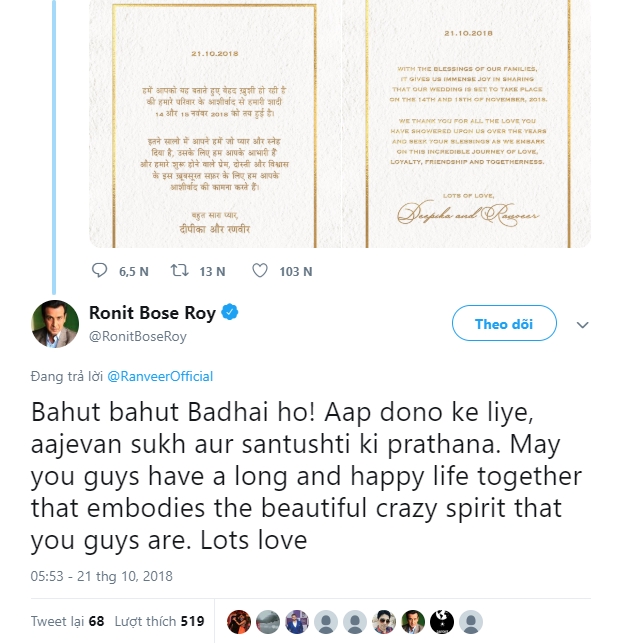Click the Ronit Bose Roy display name
This screenshot has height=643, width=625.
152,313
